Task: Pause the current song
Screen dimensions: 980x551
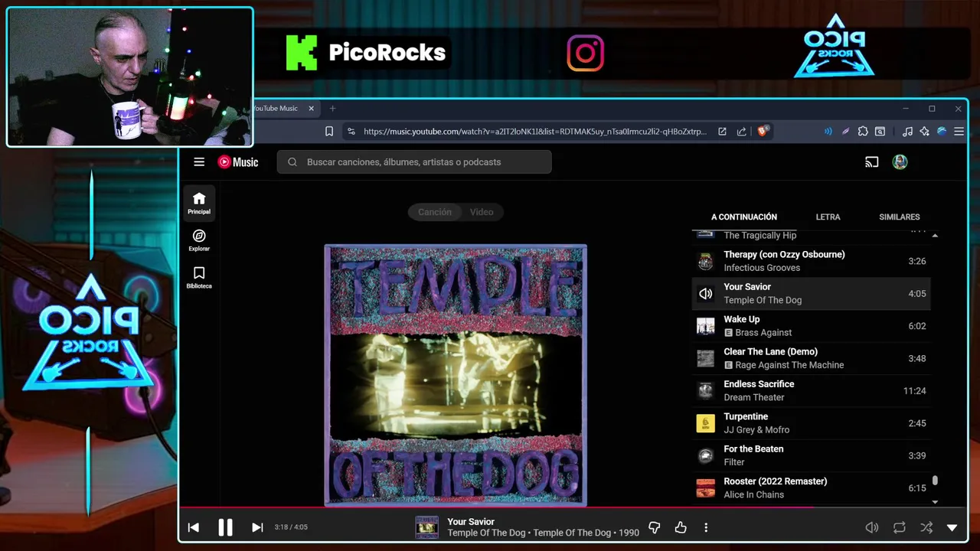Action: [x=225, y=527]
